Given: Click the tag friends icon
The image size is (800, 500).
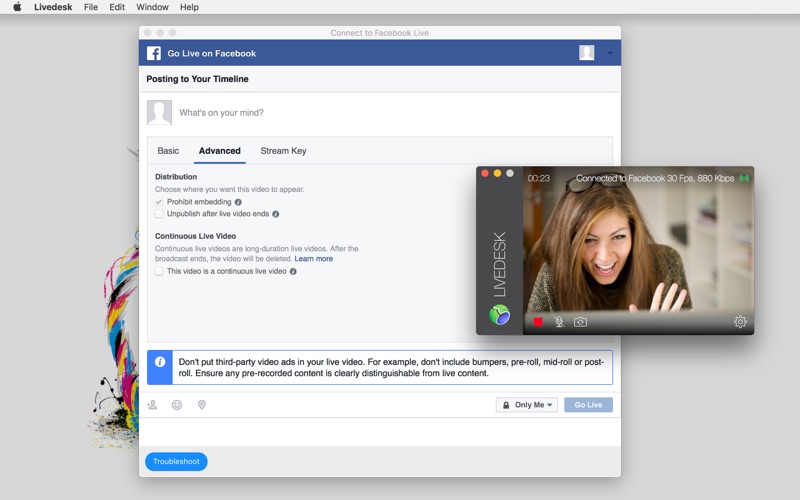Looking at the screenshot, I should 153,405.
